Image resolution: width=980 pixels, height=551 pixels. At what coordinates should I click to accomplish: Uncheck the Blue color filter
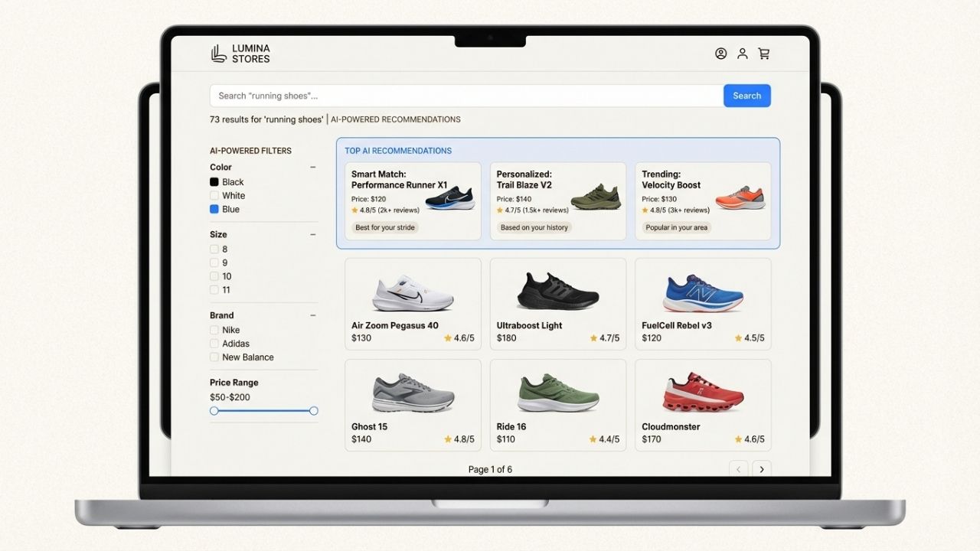tap(214, 210)
